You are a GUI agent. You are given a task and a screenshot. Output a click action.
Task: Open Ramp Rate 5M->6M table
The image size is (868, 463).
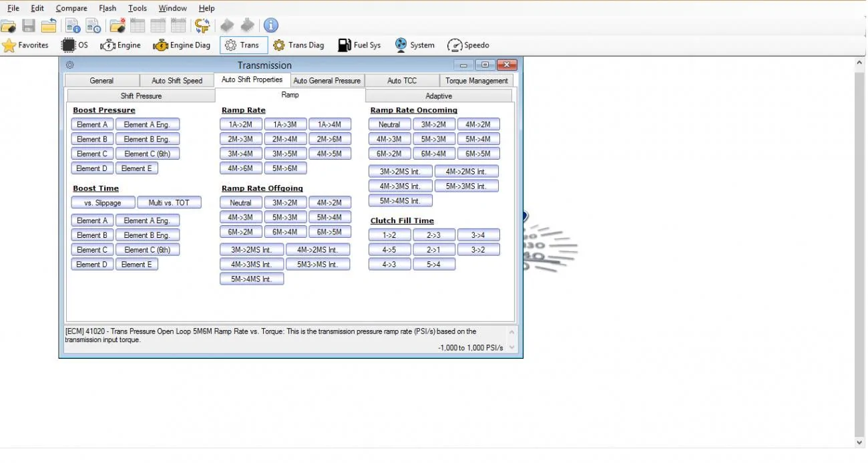285,168
